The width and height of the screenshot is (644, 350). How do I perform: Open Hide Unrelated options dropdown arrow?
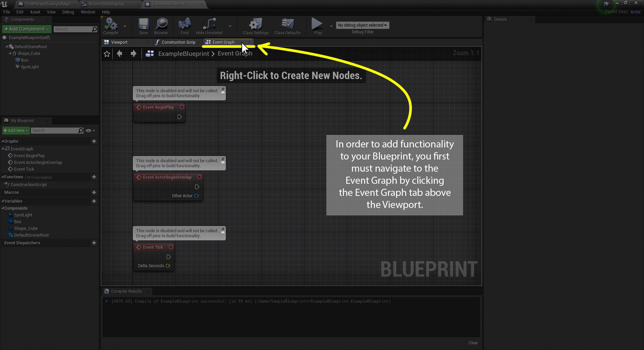point(230,26)
